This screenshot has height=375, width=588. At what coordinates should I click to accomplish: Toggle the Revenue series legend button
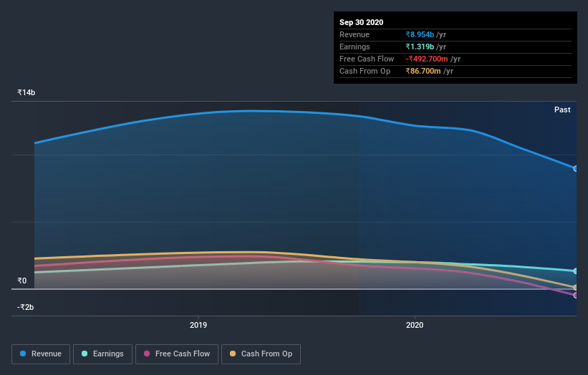(41, 354)
